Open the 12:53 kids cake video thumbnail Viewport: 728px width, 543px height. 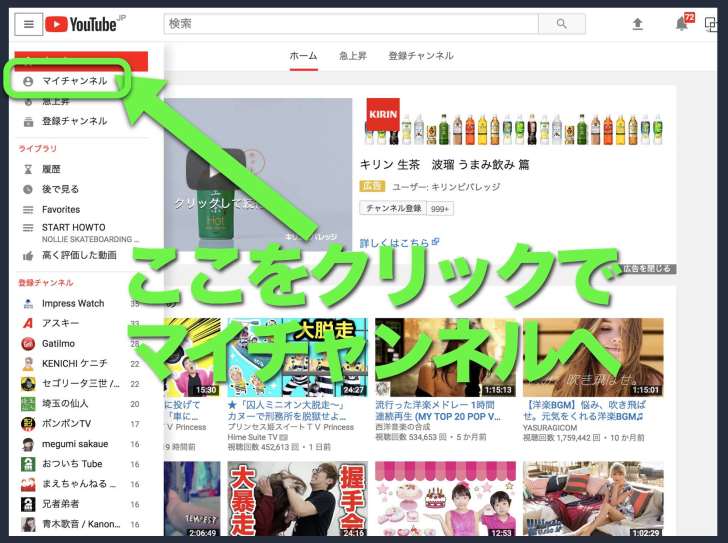coord(445,499)
